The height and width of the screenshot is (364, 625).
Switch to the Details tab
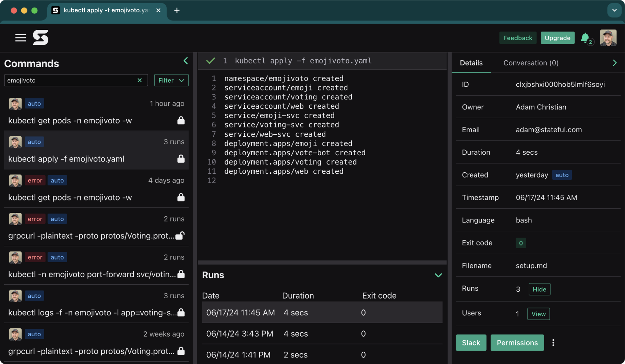(x=471, y=63)
